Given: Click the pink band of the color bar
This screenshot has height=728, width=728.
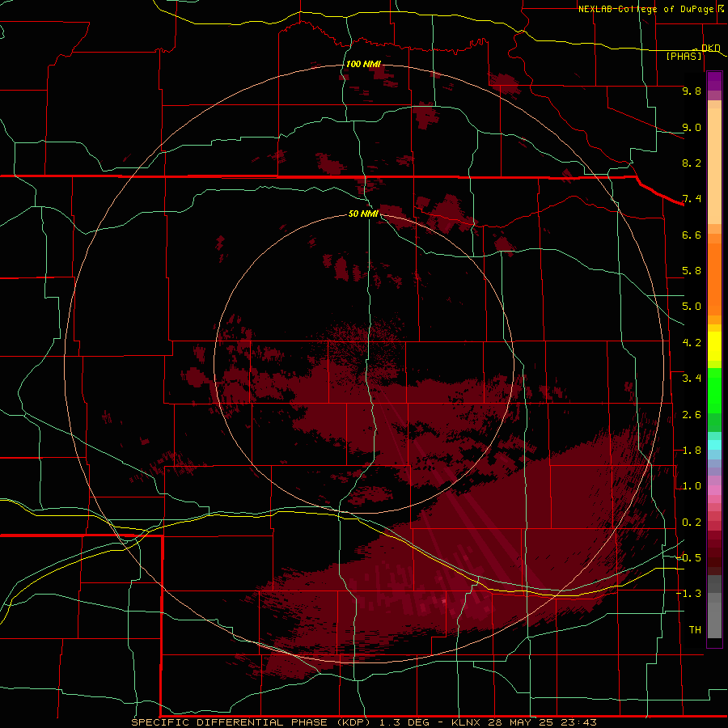Looking at the screenshot, I should click(714, 490).
